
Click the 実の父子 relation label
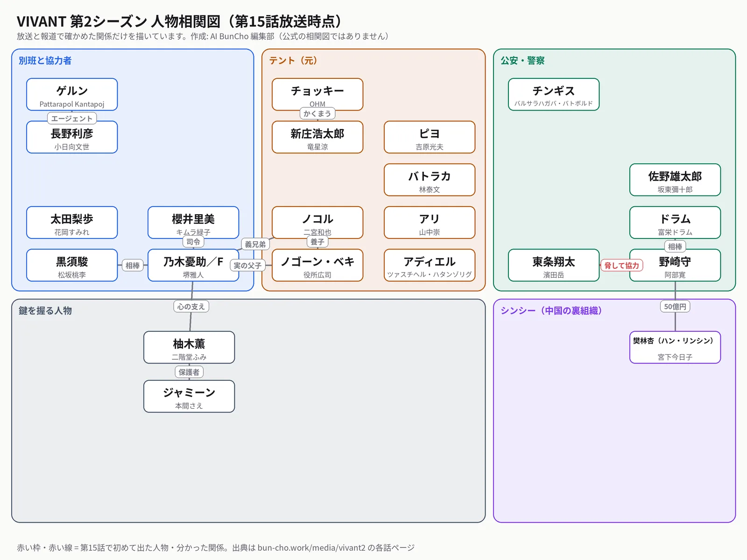247,266
